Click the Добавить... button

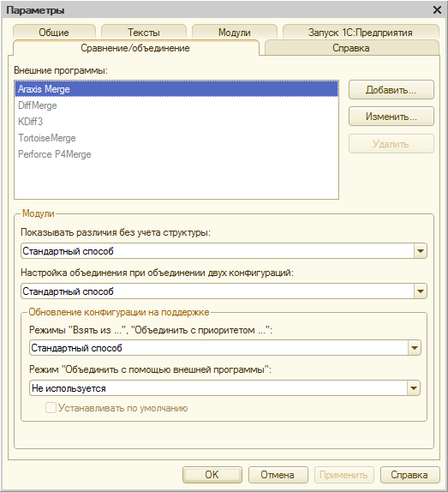tap(391, 90)
